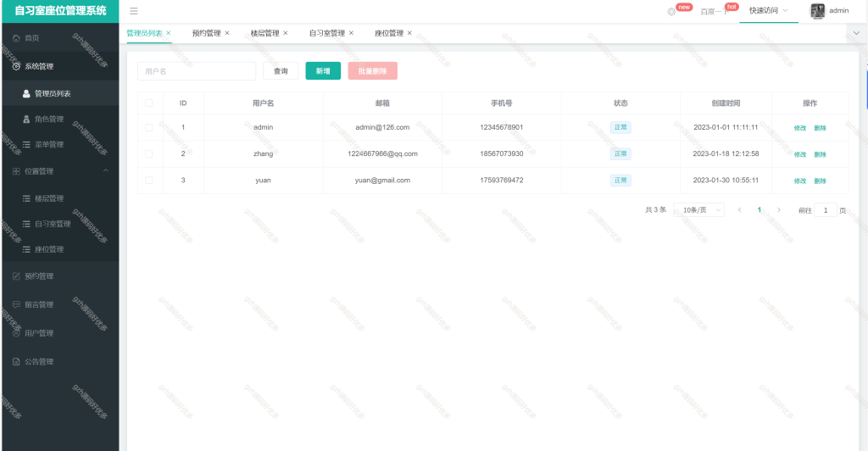This screenshot has height=451, width=868.
Task: Close the 管理员列表 tab
Action: (x=169, y=33)
